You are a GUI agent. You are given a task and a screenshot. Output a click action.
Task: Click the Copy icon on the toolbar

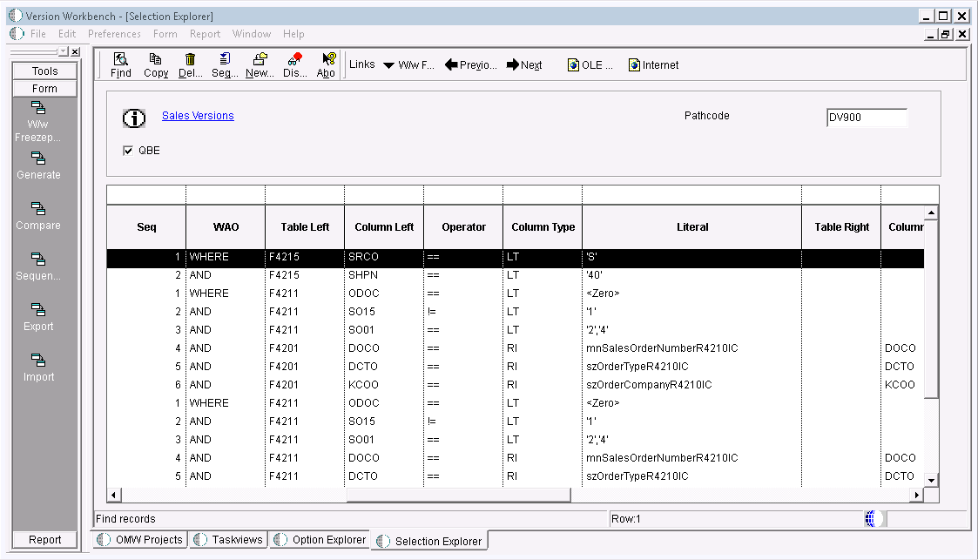click(155, 64)
